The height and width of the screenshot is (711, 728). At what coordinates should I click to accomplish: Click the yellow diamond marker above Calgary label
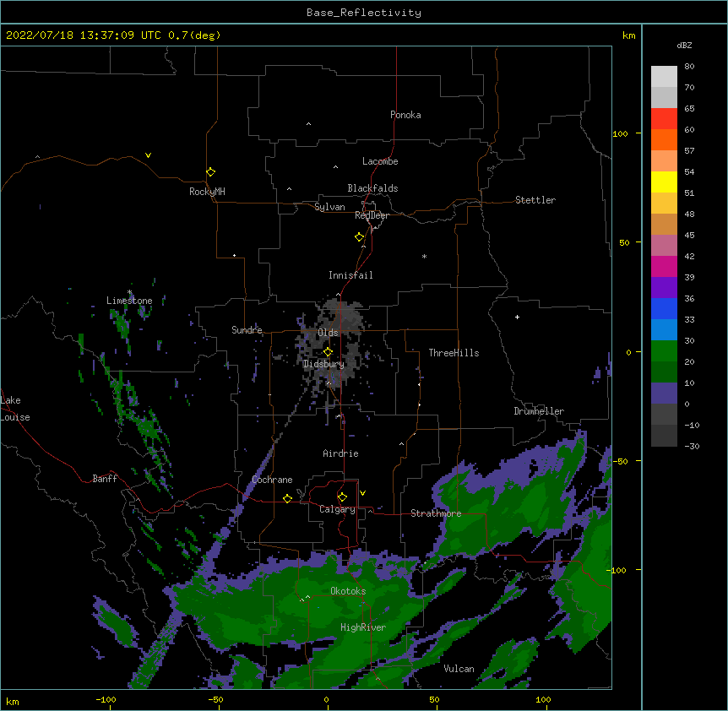pyautogui.click(x=342, y=497)
